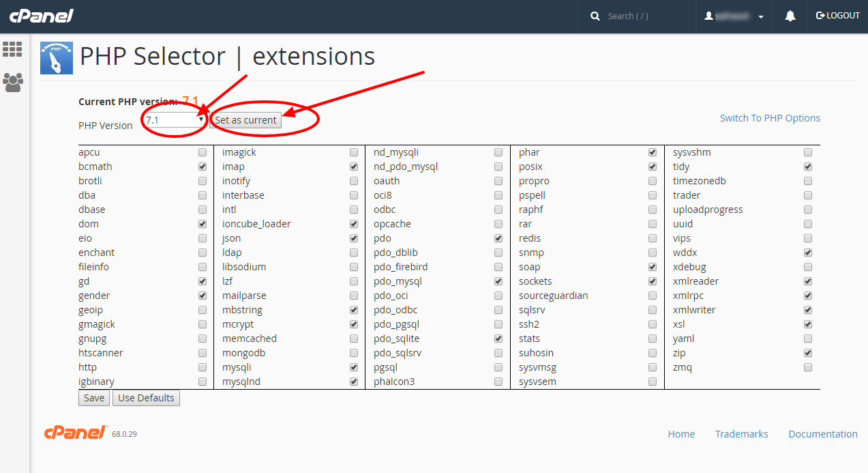Log out using the LOGOUT button
The height and width of the screenshot is (473, 868).
pyautogui.click(x=838, y=16)
